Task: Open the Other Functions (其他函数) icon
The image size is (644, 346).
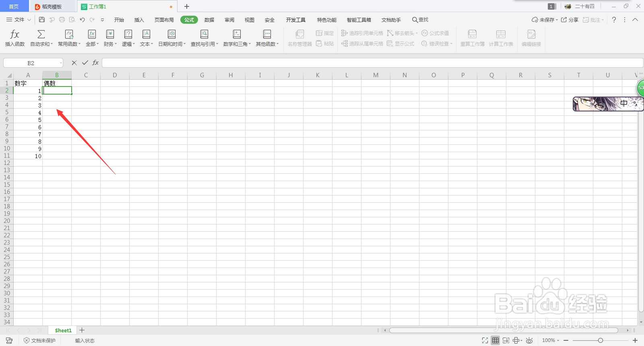Action: [x=267, y=34]
